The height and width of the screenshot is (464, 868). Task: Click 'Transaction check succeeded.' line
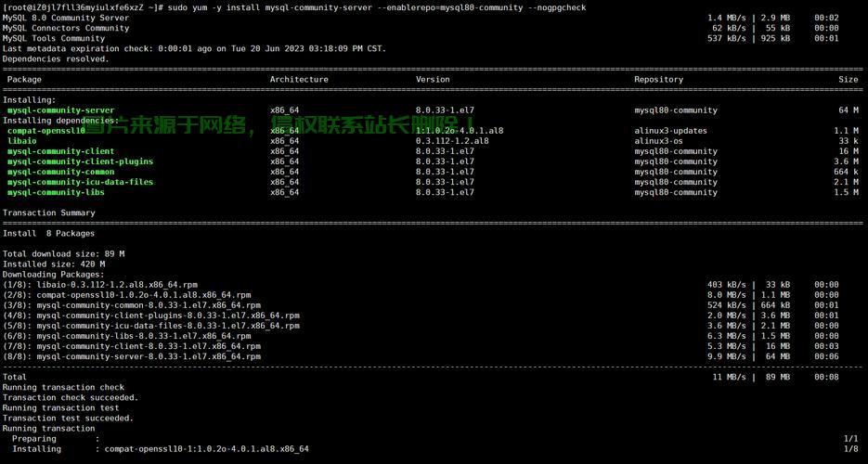pos(71,397)
